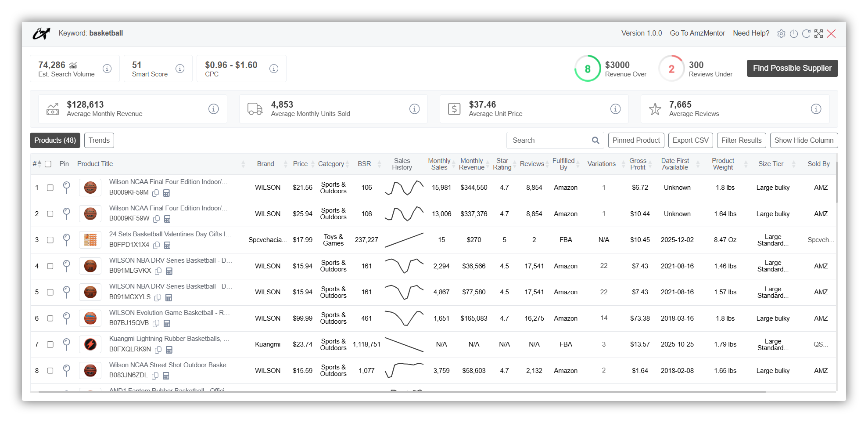Open calculator for ASIN B07BJ15QVB
The width and height of the screenshot is (868, 423).
click(x=167, y=324)
